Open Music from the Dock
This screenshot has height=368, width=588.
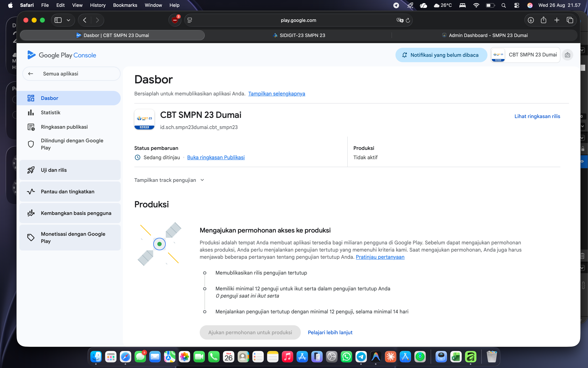[x=287, y=357]
